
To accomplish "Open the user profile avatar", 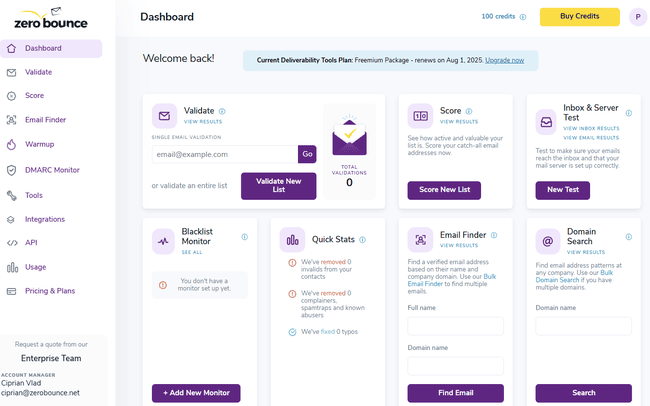I will click(x=637, y=17).
